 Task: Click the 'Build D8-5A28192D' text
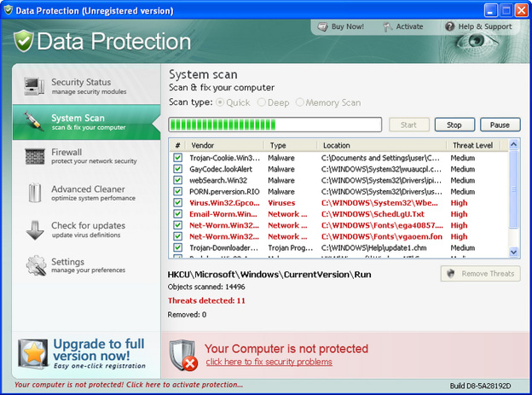(480, 386)
